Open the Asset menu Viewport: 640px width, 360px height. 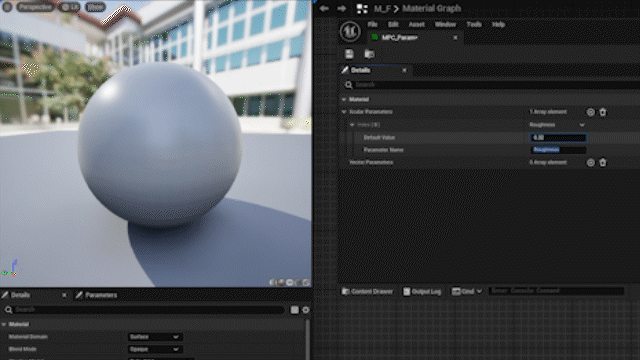416,24
